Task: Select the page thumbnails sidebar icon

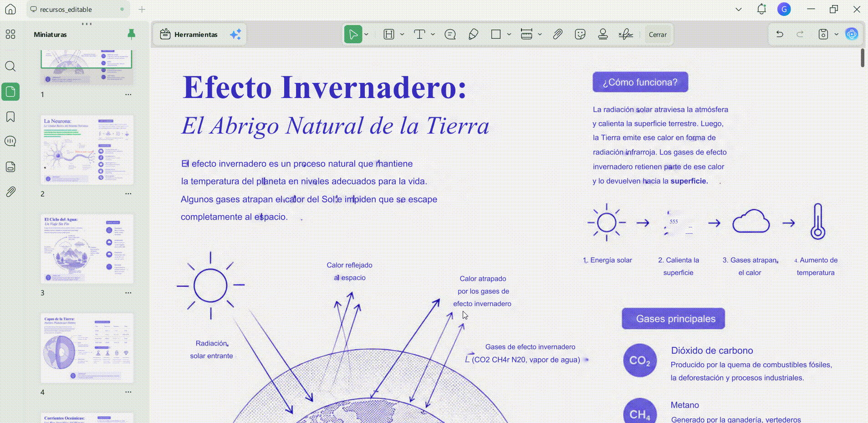Action: click(x=10, y=92)
